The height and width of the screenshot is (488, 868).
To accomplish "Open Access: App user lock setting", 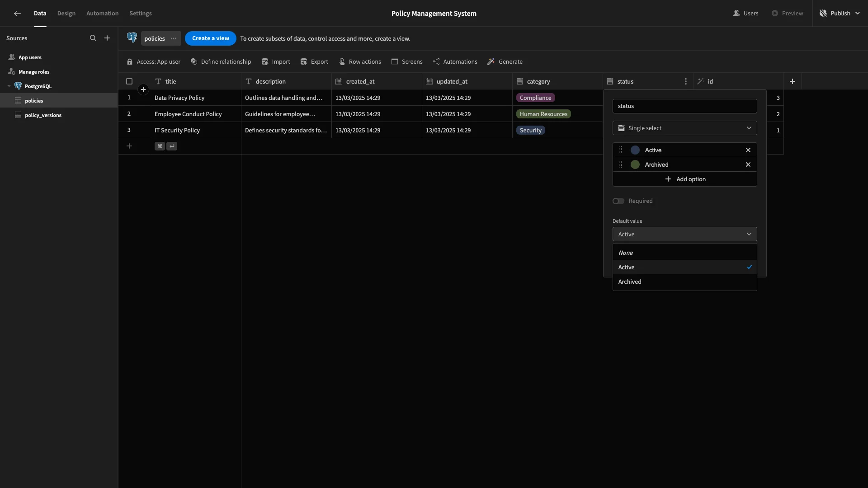I will (154, 61).
